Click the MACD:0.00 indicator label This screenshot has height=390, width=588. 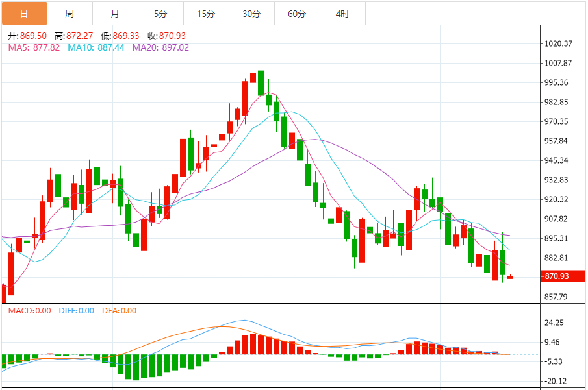click(x=30, y=311)
